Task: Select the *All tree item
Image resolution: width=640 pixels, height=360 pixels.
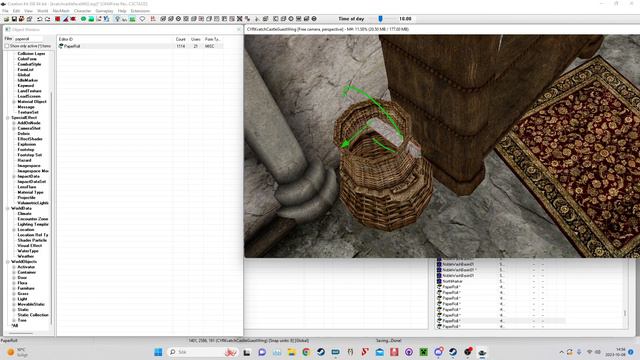Action: click(x=15, y=325)
